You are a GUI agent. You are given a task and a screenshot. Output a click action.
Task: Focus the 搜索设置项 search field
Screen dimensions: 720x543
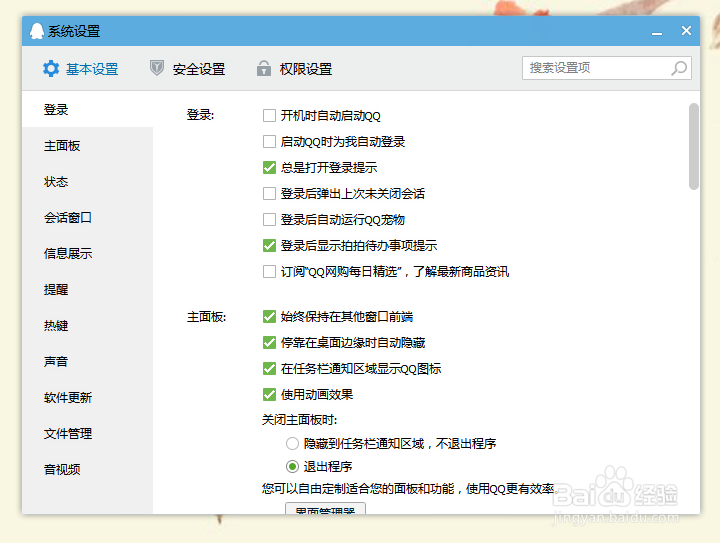607,68
